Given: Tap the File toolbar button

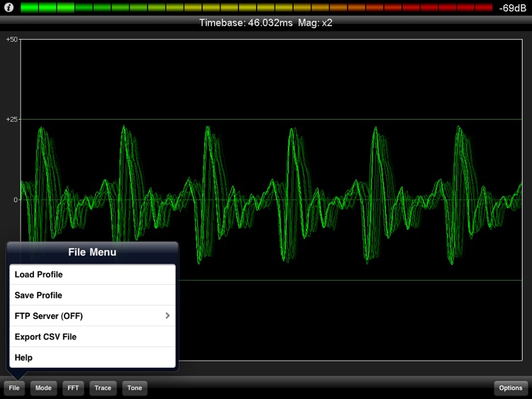Looking at the screenshot, I should click(14, 388).
